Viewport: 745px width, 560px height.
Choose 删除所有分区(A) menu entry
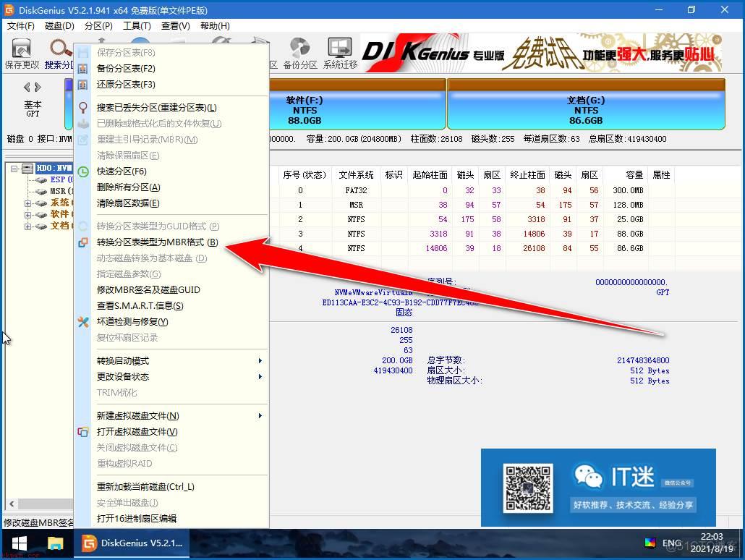[x=128, y=187]
